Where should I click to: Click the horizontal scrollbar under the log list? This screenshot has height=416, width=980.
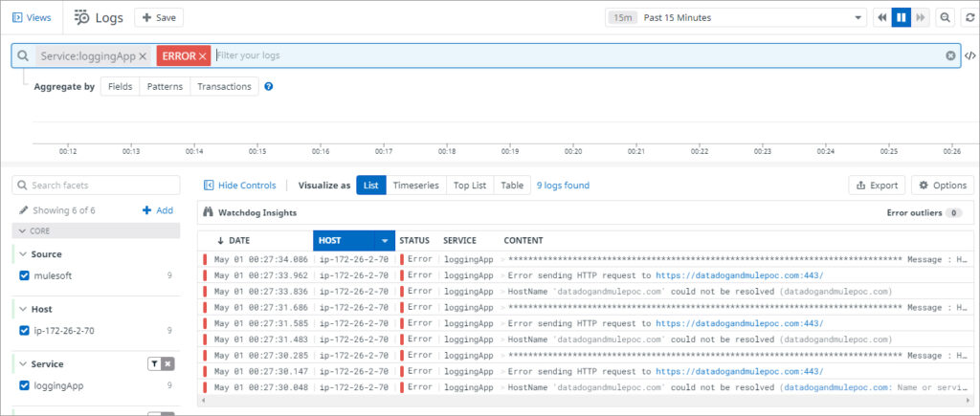tap(587, 401)
